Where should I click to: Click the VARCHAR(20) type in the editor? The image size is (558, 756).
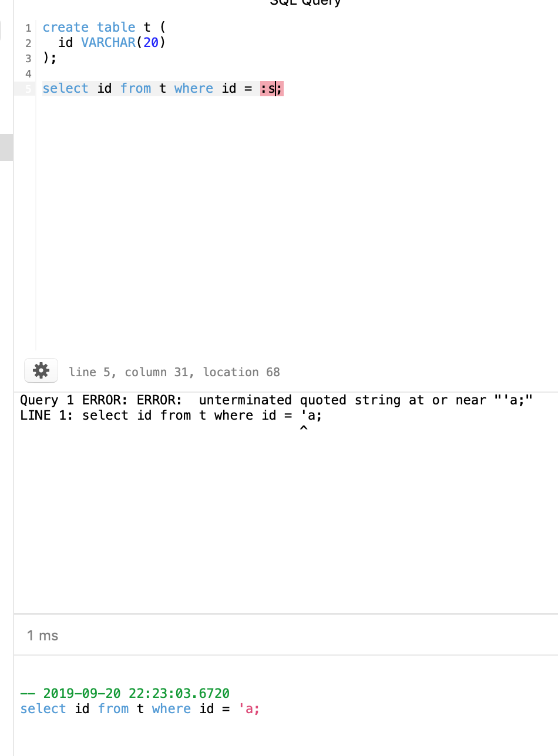coord(124,42)
